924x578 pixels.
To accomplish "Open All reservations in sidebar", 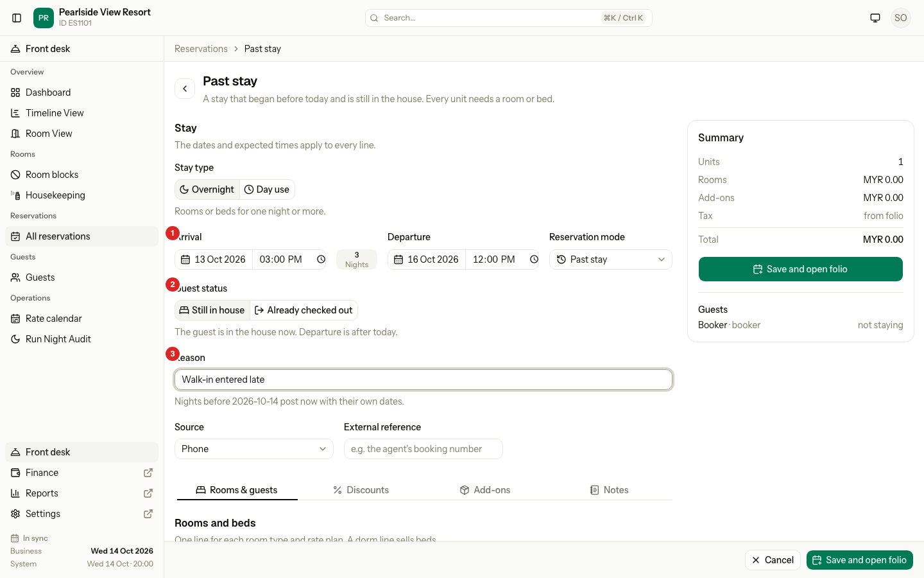I will (81, 236).
